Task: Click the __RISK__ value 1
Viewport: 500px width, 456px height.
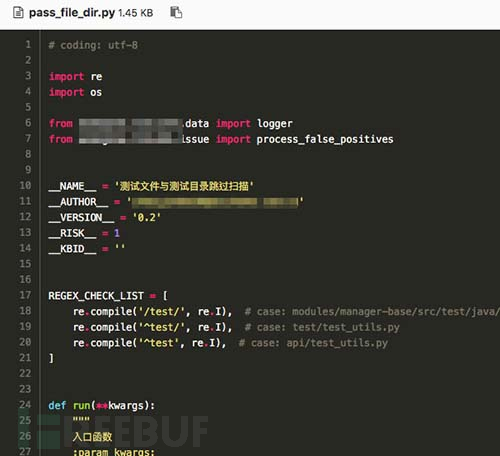Action: click(117, 233)
